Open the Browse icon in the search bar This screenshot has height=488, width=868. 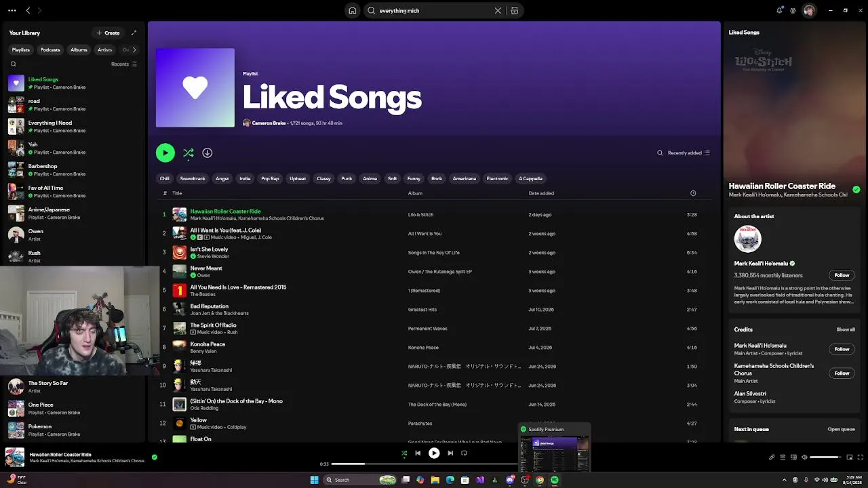tap(515, 11)
